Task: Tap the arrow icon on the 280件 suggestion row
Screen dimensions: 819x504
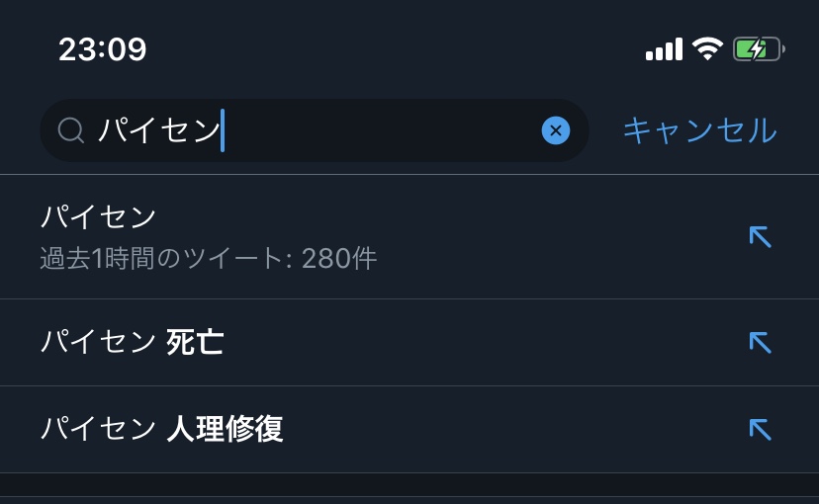Action: [x=760, y=236]
